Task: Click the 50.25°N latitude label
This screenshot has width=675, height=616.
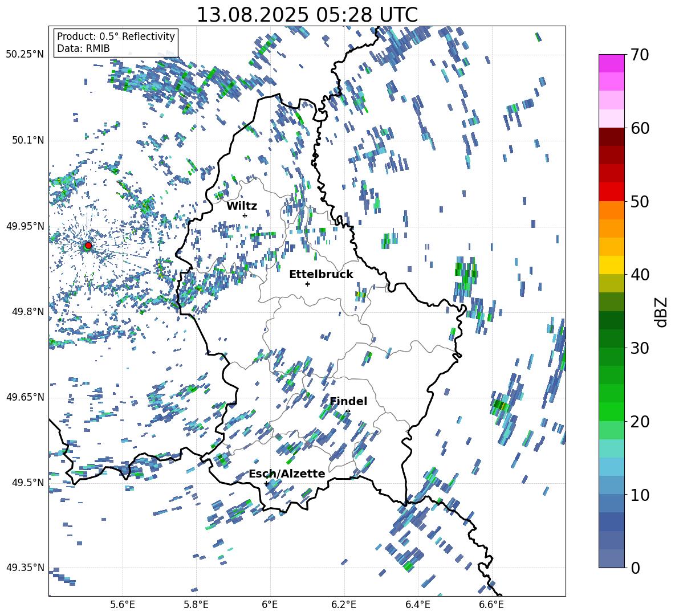Action: (x=25, y=55)
